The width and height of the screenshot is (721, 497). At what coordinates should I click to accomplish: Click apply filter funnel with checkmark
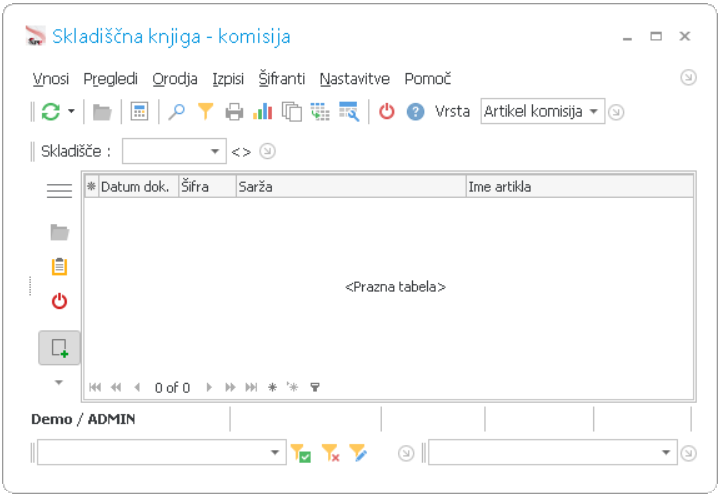tap(301, 453)
